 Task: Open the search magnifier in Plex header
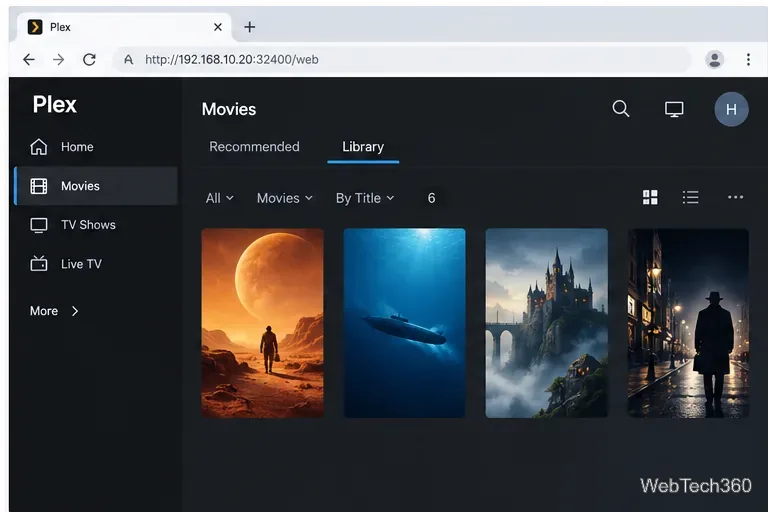coord(621,108)
